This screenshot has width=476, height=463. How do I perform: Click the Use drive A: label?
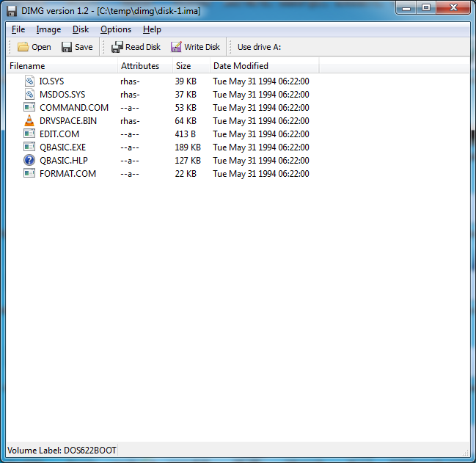pyautogui.click(x=259, y=47)
